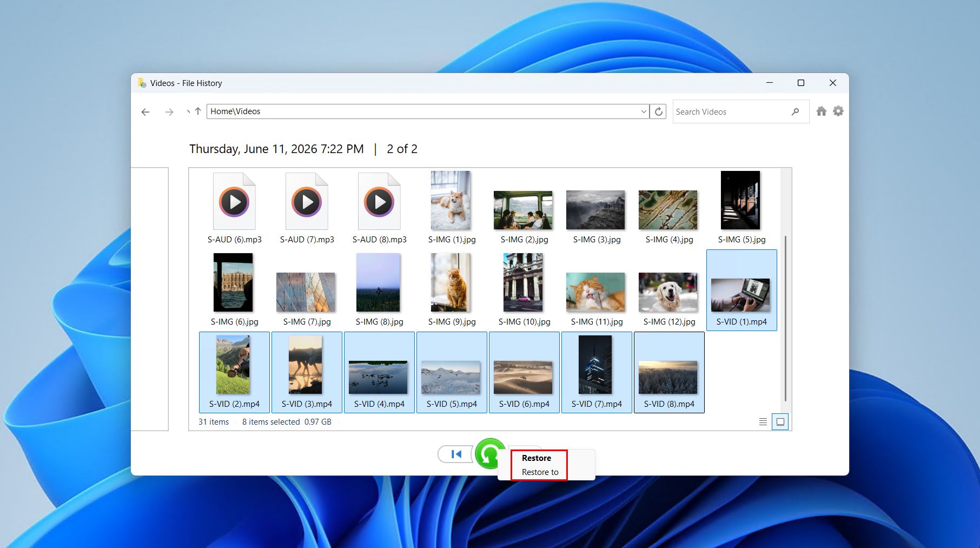Click the backup date heading text
The height and width of the screenshot is (548, 980).
pos(276,149)
